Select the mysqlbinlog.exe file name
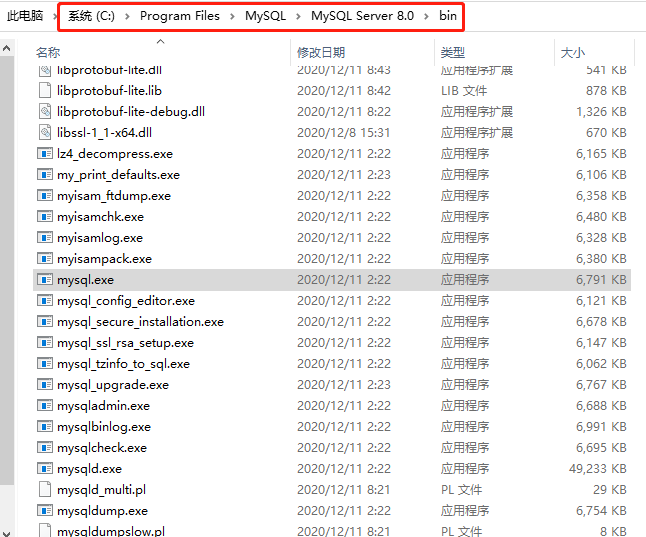The height and width of the screenshot is (537, 646). 104,427
